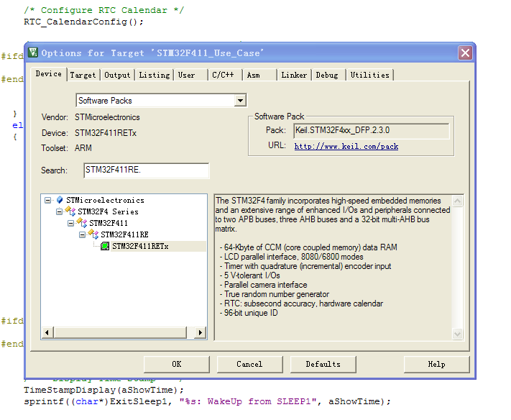Click description panel scroll down arrow
511x420 pixels.
458,334
